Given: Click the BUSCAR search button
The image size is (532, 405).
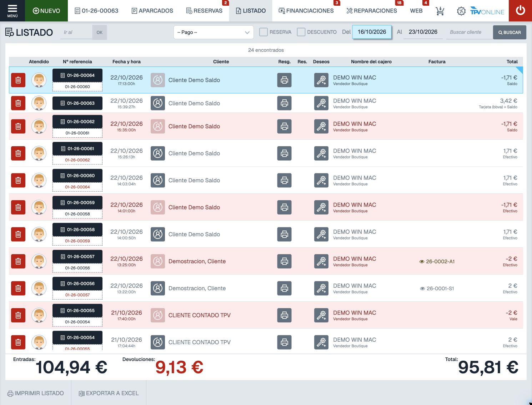Looking at the screenshot, I should pyautogui.click(x=510, y=32).
